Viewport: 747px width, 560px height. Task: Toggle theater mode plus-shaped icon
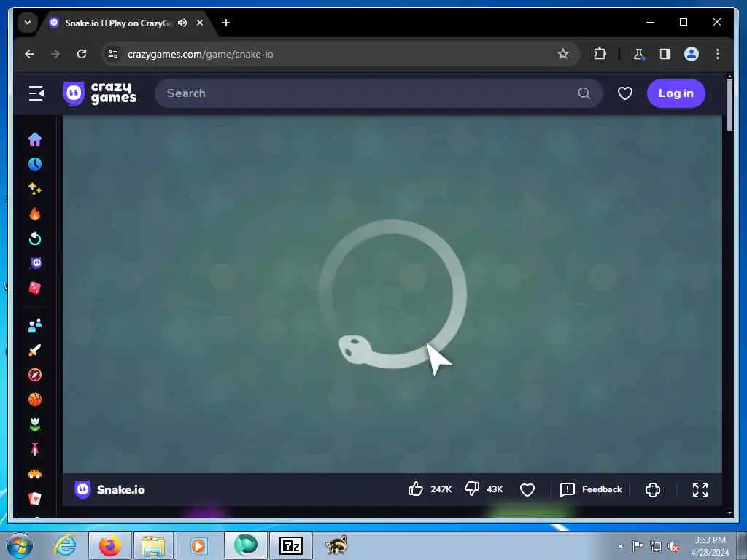(x=653, y=489)
